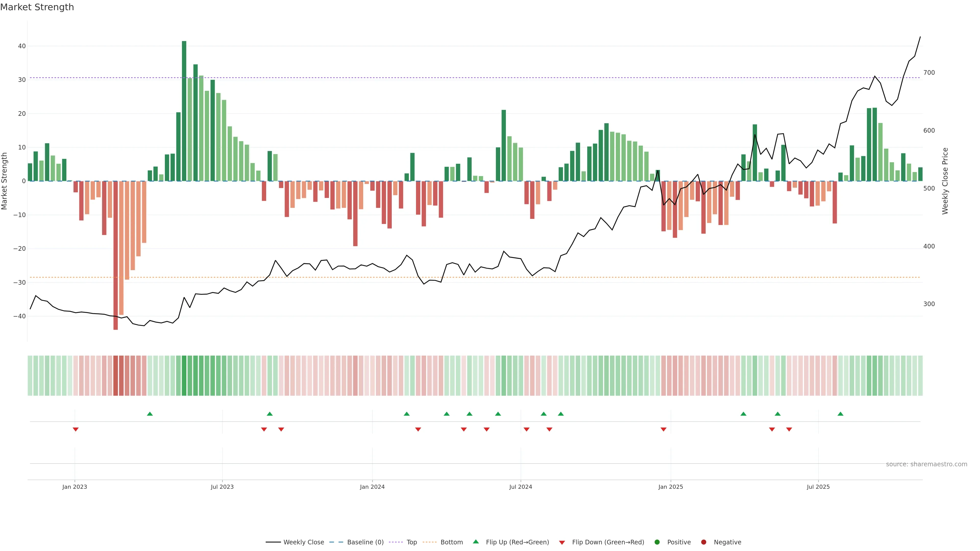Click the Jan 2023 x-axis label
The height and width of the screenshot is (551, 980).
tap(75, 487)
